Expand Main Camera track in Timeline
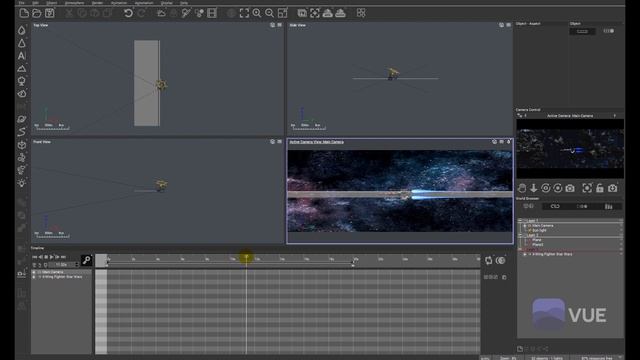This screenshot has height=360, width=640. [x=34, y=272]
